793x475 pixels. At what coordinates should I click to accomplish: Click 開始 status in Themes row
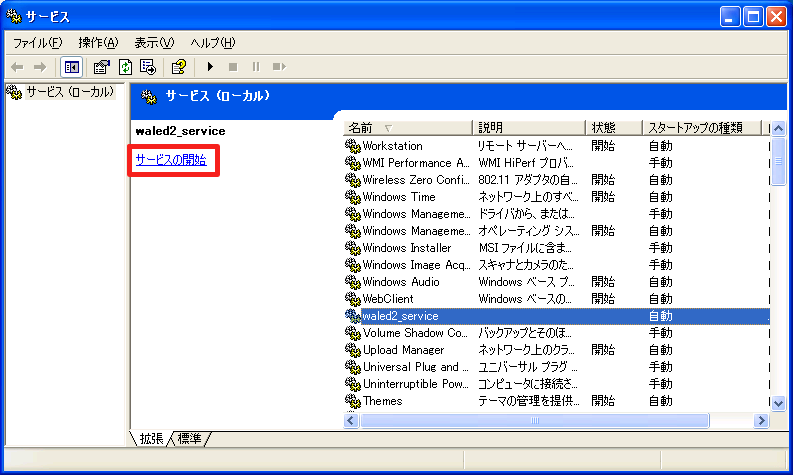point(603,401)
